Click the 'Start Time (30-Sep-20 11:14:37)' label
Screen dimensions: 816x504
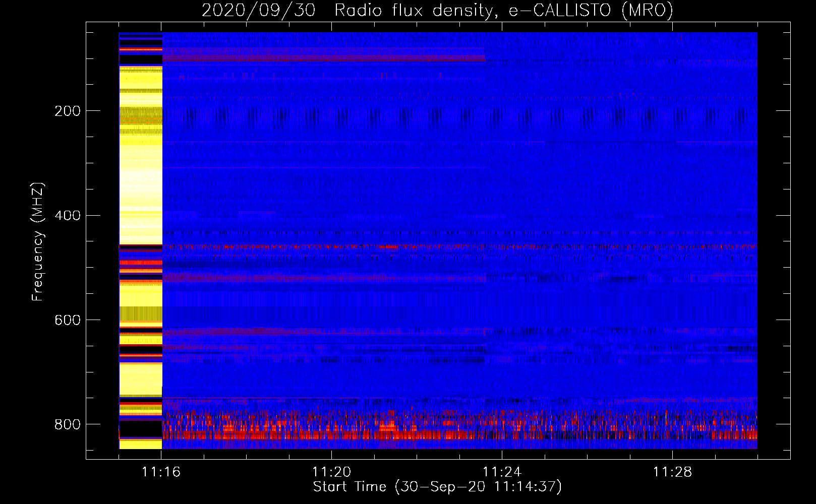pyautogui.click(x=437, y=486)
